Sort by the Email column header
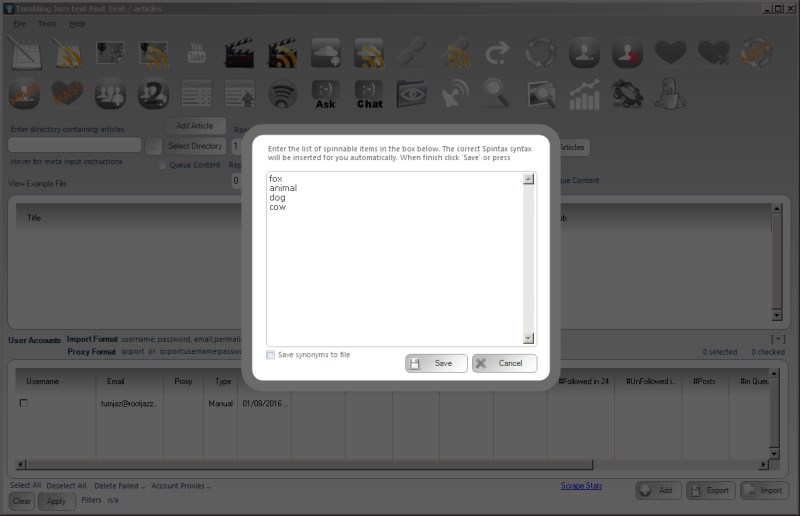 pyautogui.click(x=115, y=381)
